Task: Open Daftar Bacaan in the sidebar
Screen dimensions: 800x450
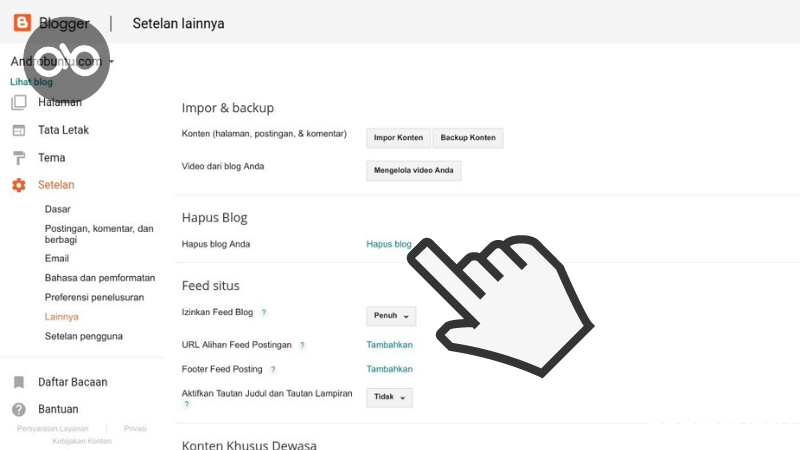Action: (72, 382)
